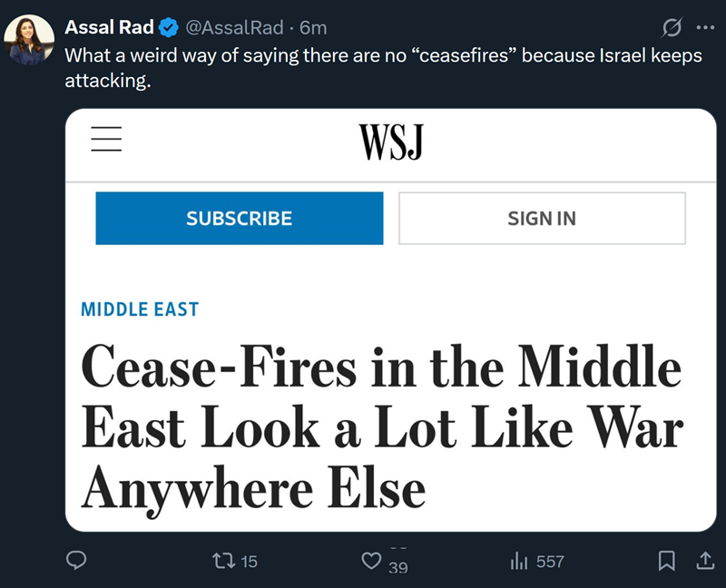Bookmark this tweet

[x=667, y=562]
